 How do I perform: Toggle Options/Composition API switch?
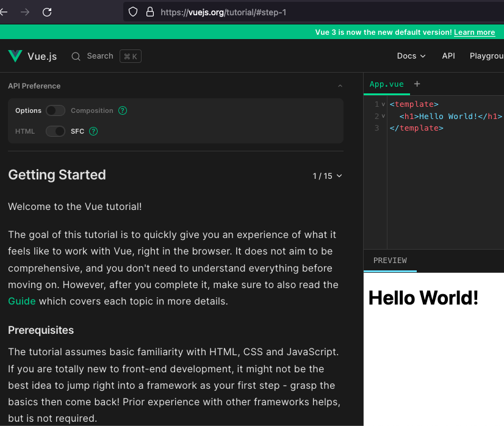pos(56,110)
